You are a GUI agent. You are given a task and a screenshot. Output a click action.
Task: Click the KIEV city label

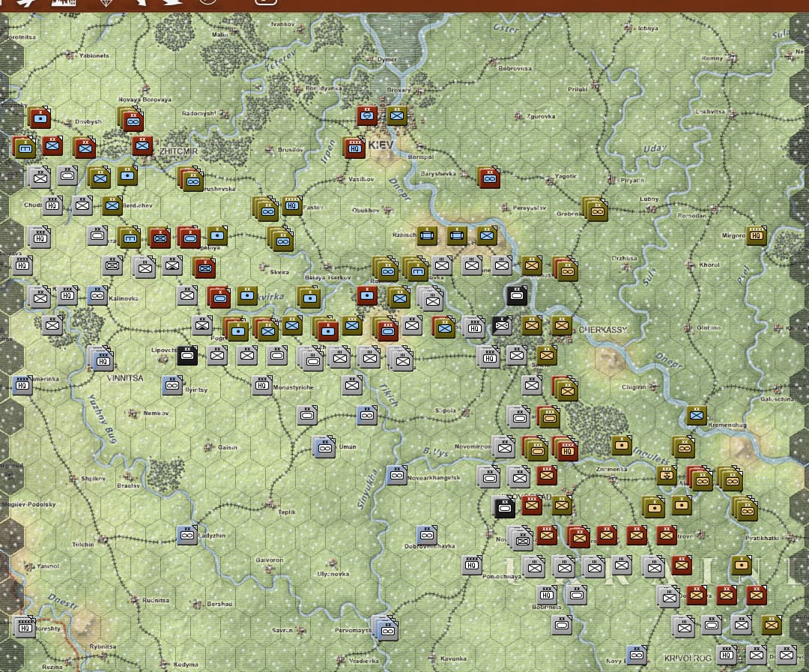point(381,145)
